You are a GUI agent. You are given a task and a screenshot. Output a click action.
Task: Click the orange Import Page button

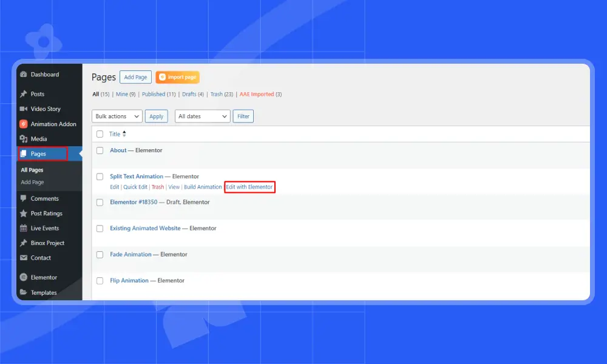177,77
